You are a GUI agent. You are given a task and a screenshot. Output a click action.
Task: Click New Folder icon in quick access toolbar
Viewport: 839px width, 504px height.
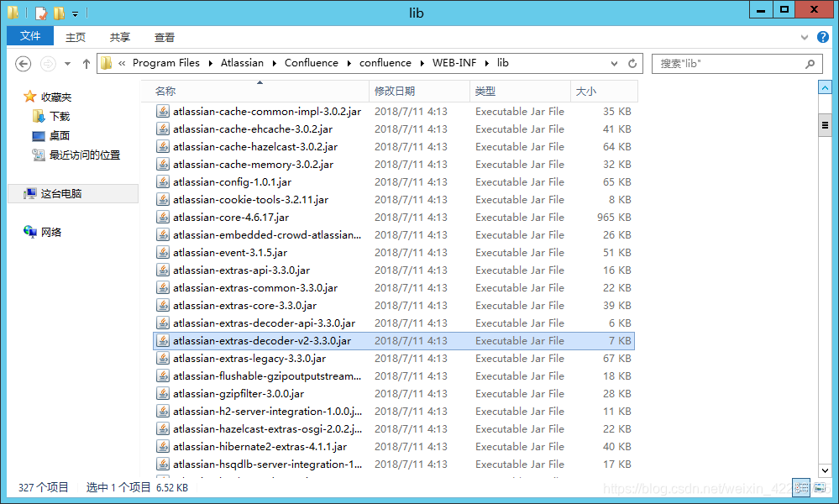[x=60, y=13]
